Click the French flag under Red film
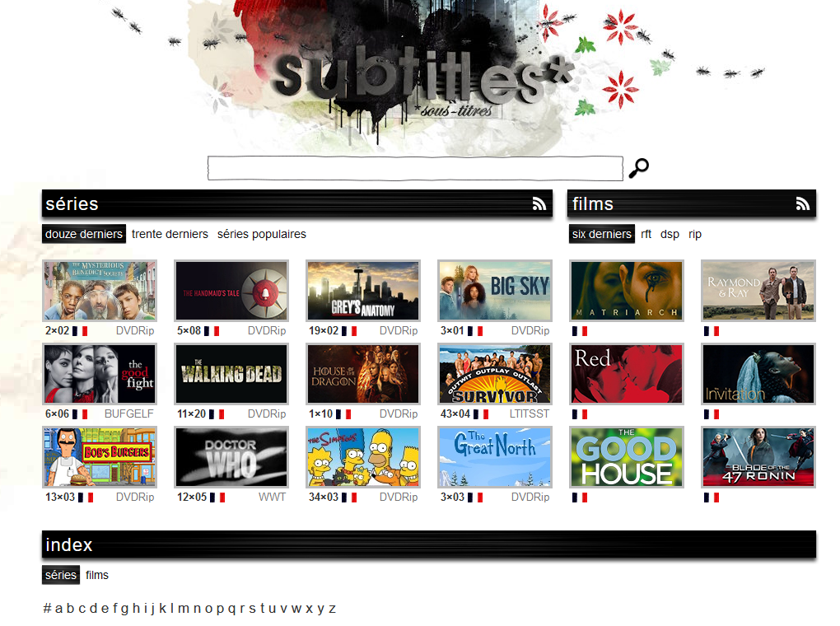 [x=580, y=414]
